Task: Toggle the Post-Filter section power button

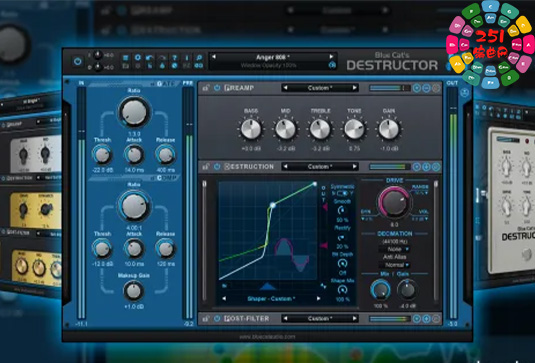Action: coord(217,319)
